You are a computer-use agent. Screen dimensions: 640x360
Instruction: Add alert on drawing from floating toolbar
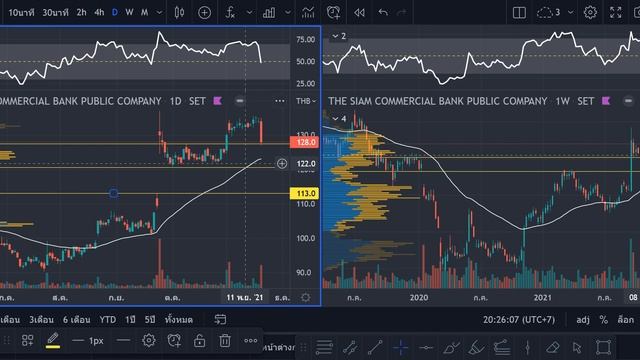[174, 340]
